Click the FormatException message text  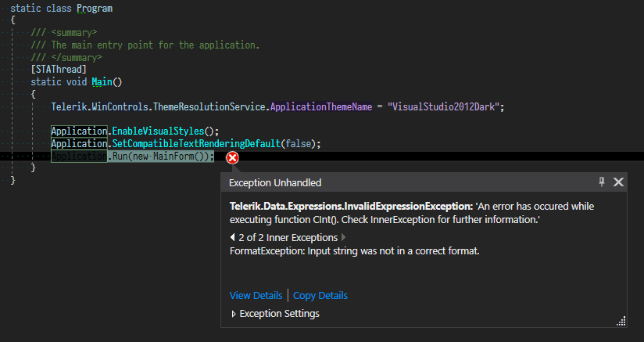[354, 251]
